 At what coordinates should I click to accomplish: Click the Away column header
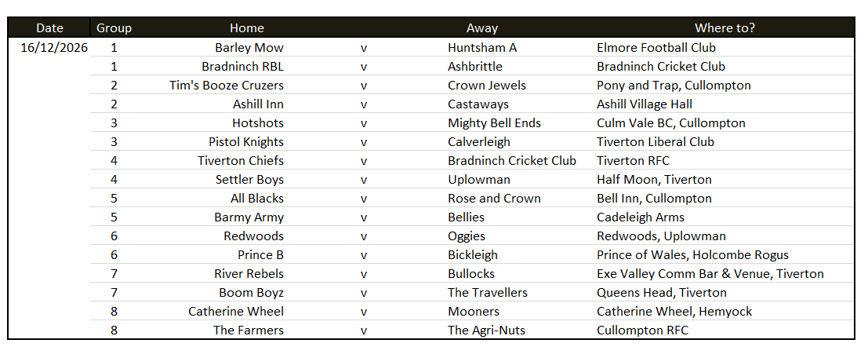[482, 27]
